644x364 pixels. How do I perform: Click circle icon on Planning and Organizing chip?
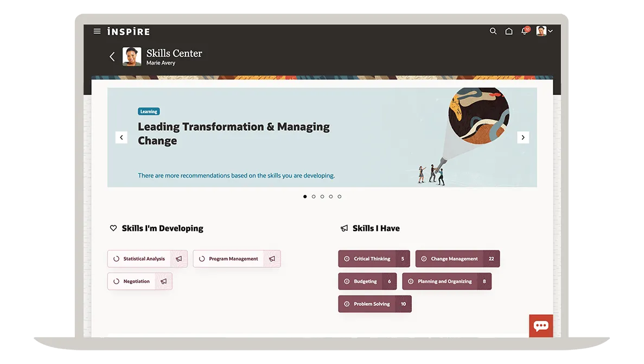click(411, 281)
